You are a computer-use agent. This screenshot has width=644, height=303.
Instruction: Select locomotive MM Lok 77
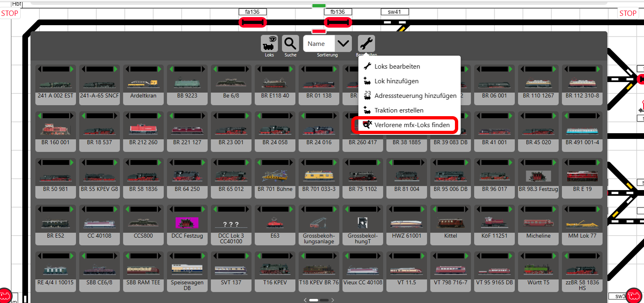point(583,225)
